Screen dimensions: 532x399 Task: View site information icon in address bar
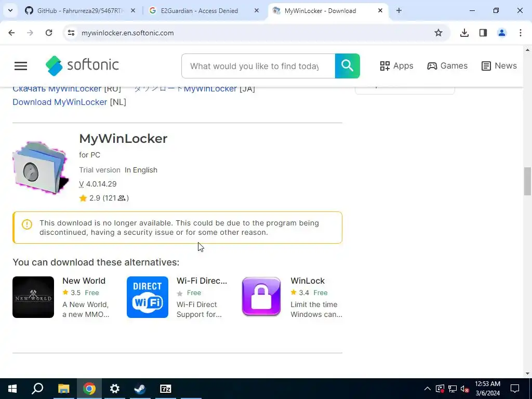(x=71, y=33)
